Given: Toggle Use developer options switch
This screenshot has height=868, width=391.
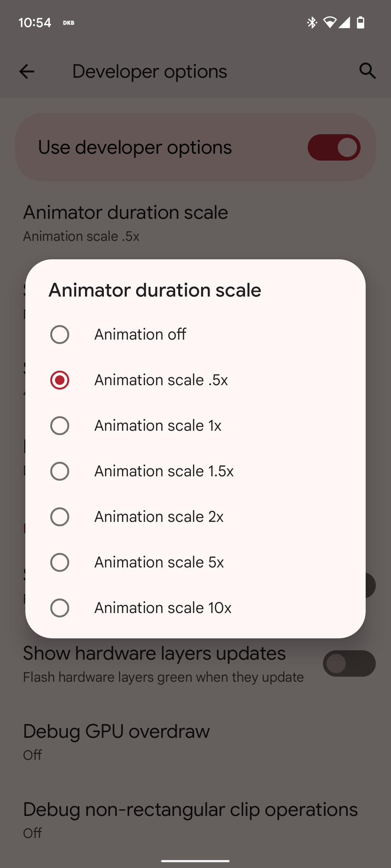Looking at the screenshot, I should (334, 148).
